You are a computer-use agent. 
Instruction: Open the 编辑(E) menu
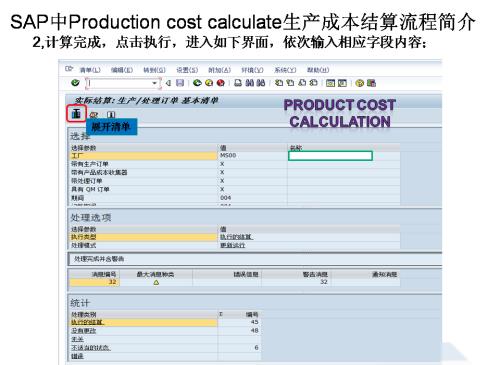122,70
